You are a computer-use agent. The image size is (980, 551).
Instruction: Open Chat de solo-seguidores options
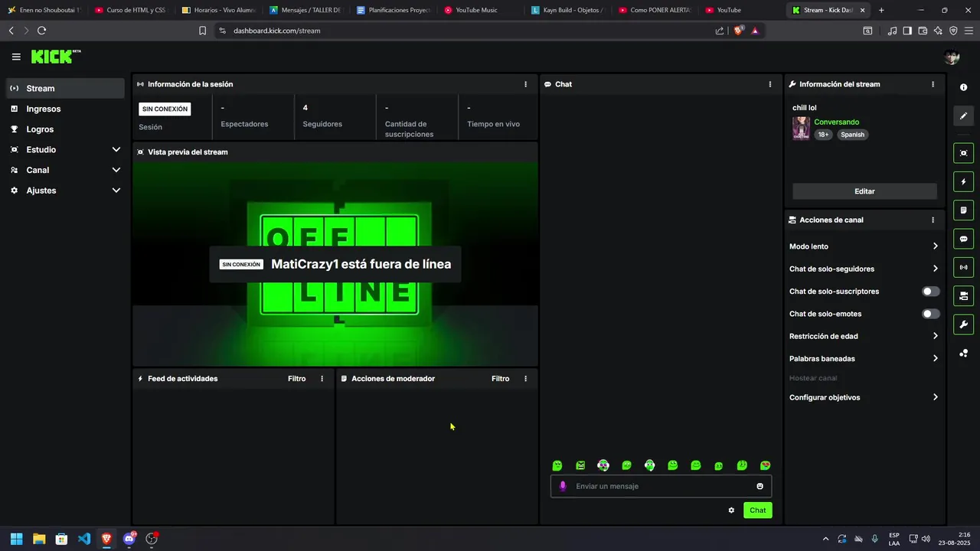point(864,269)
